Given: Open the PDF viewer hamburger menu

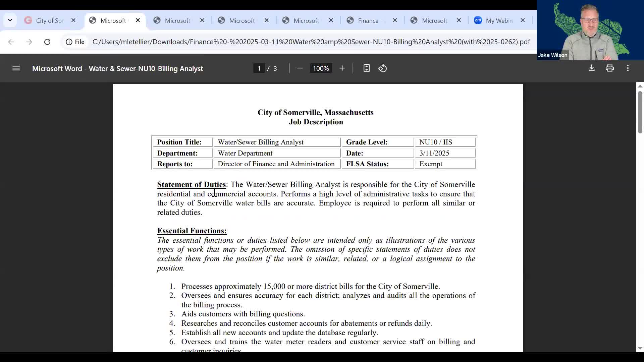Looking at the screenshot, I should 16,68.
